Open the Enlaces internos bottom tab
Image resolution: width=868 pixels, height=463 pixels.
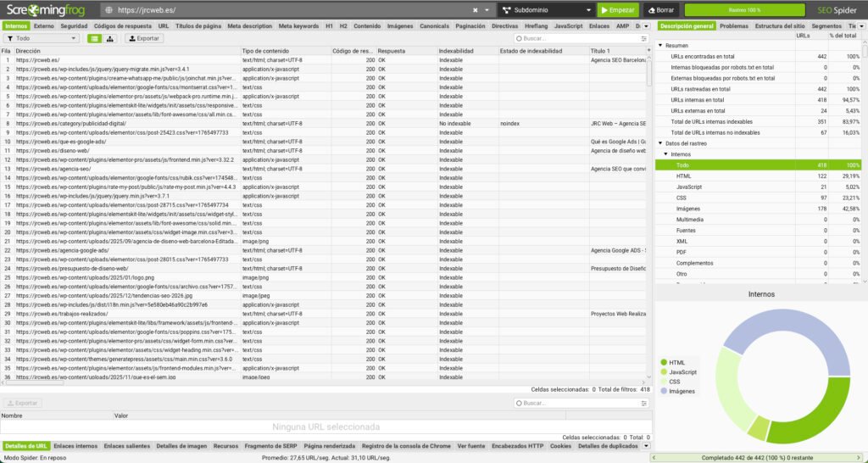(75, 446)
